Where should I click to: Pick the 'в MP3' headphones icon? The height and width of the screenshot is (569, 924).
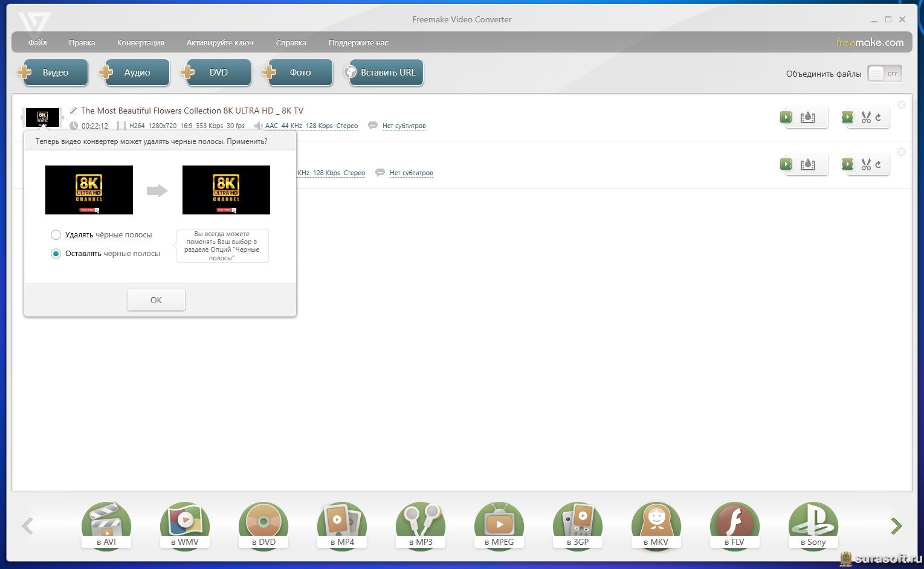[421, 526]
